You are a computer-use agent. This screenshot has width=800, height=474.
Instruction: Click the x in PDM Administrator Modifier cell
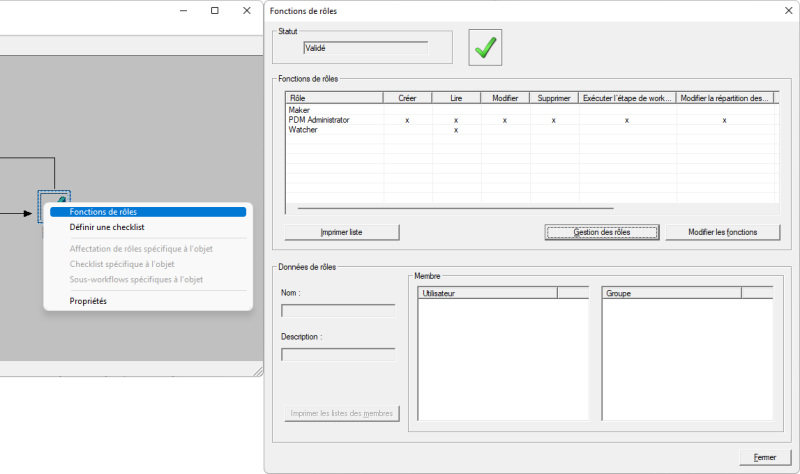click(x=505, y=120)
